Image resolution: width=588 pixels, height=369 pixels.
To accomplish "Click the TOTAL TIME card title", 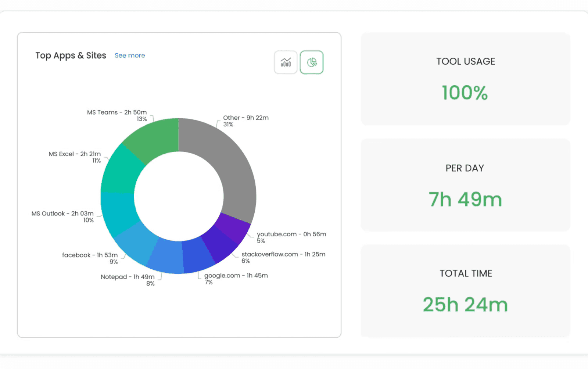I will pos(466,273).
